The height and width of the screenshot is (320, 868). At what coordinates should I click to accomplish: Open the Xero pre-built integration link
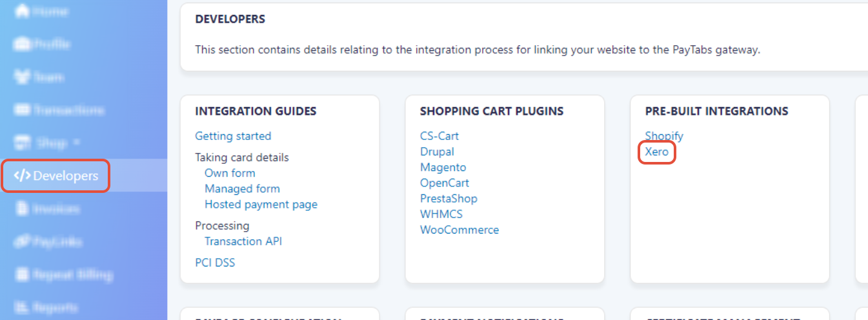pos(657,152)
